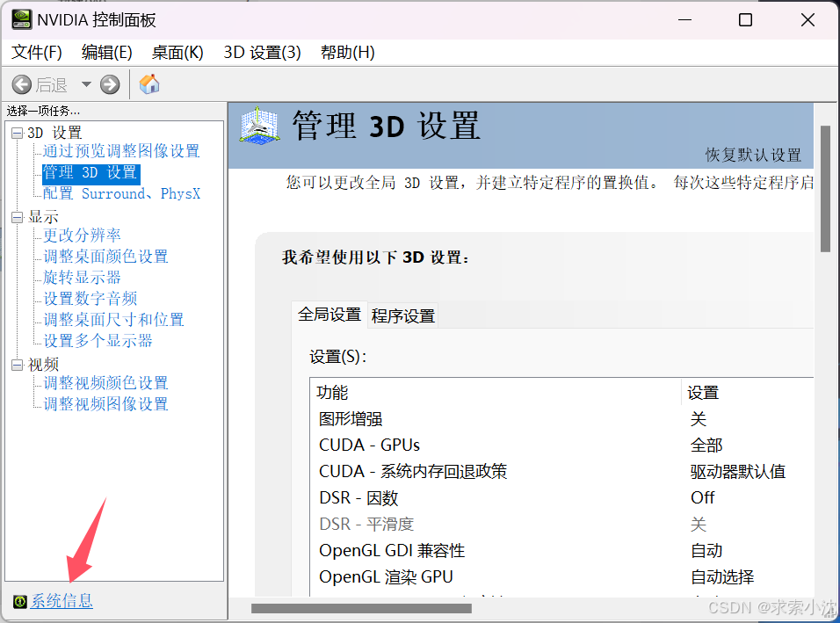Viewport: 840px width, 623px height.
Task: Select OpenGL GDI 兼容性 row
Action: tap(561, 551)
